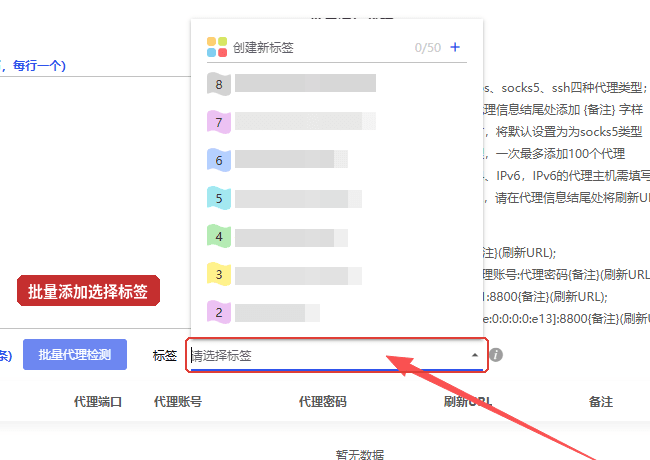The image size is (650, 460).
Task: Select tag number 3 in the list
Action: click(x=337, y=274)
